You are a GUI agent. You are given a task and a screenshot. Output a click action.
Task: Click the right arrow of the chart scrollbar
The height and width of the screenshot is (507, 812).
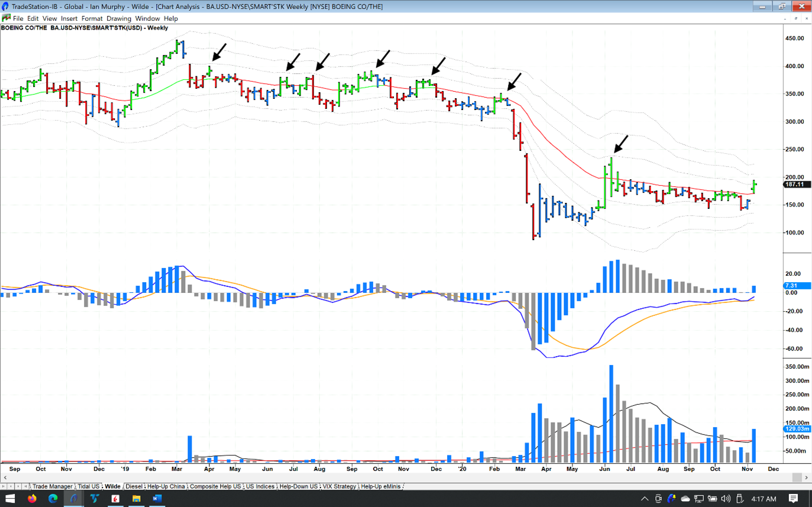807,477
